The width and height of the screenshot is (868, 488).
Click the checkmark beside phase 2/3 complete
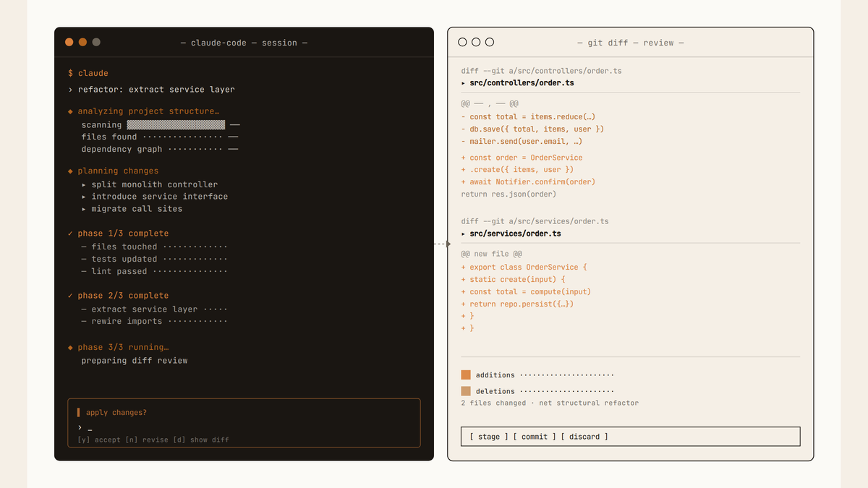70,296
